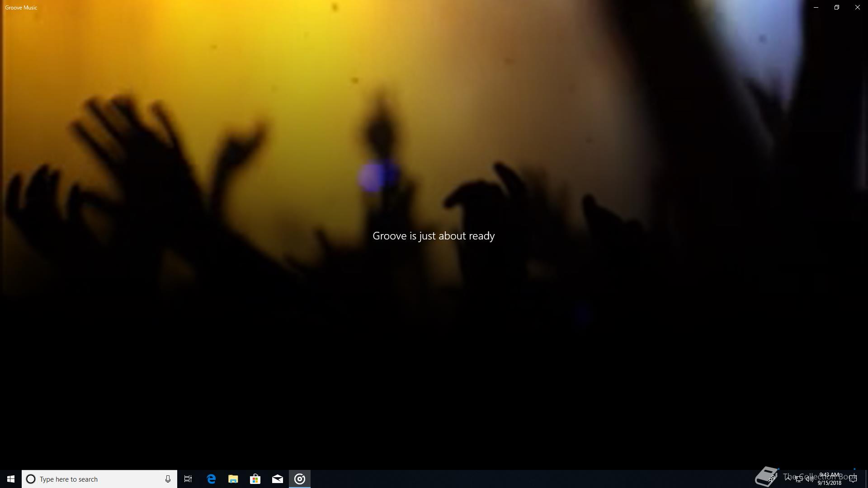
Task: Close the Groove Music window
Action: (x=858, y=7)
